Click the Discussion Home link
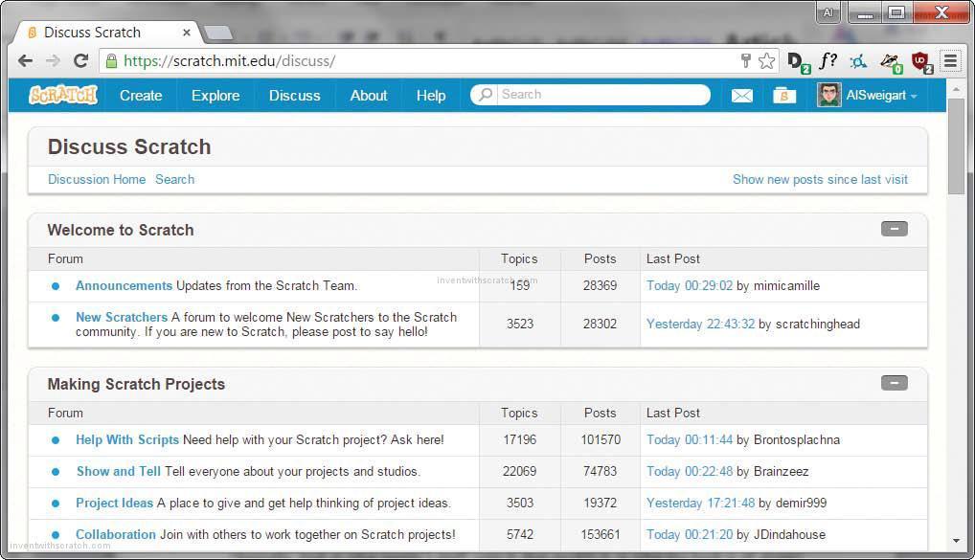Screen dimensions: 975x560 click(97, 179)
